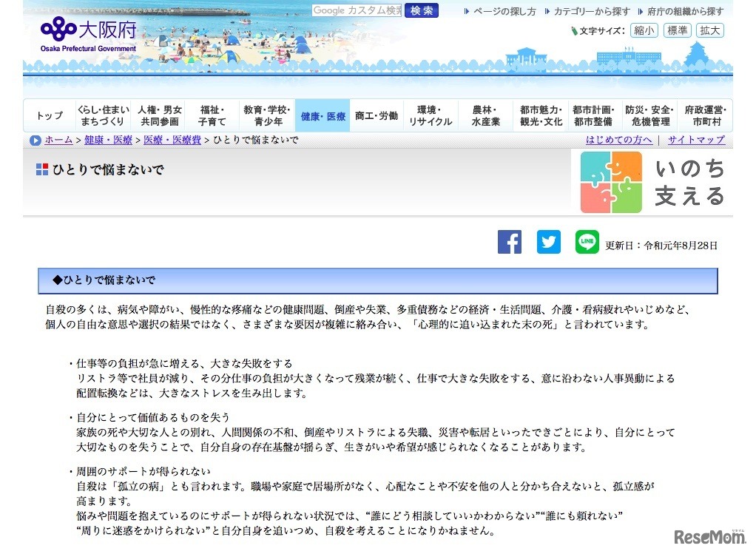Open 農林・水産業 tab
This screenshot has height=554, width=756.
(485, 115)
